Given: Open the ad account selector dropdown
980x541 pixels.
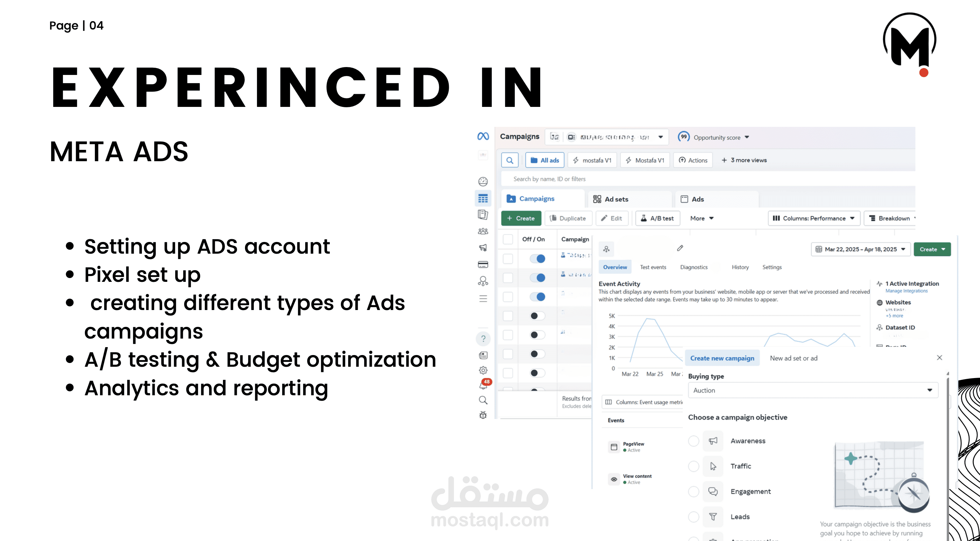Looking at the screenshot, I should (607, 137).
